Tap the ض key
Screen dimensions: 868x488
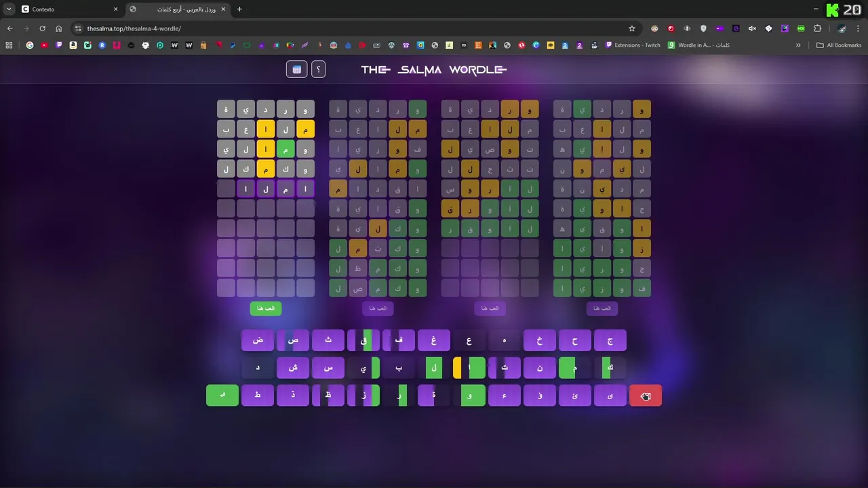(x=258, y=340)
